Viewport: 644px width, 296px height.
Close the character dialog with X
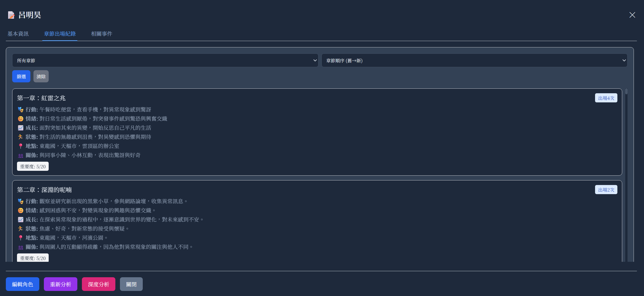(632, 15)
